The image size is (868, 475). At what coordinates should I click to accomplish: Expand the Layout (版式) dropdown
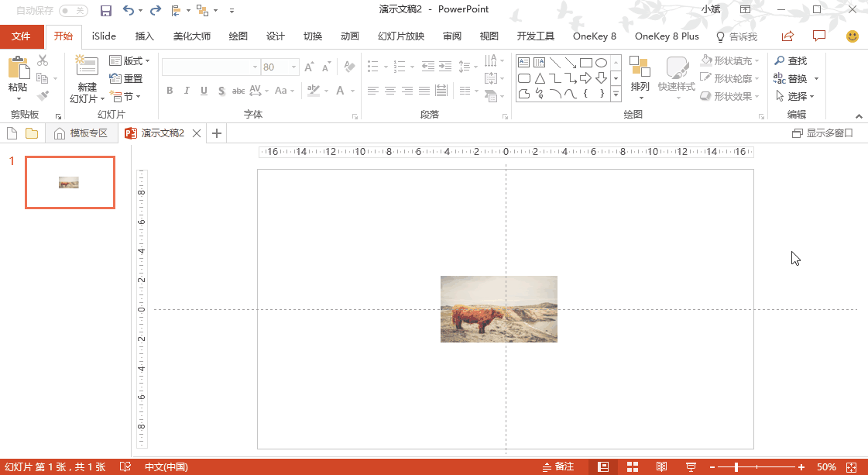point(130,60)
